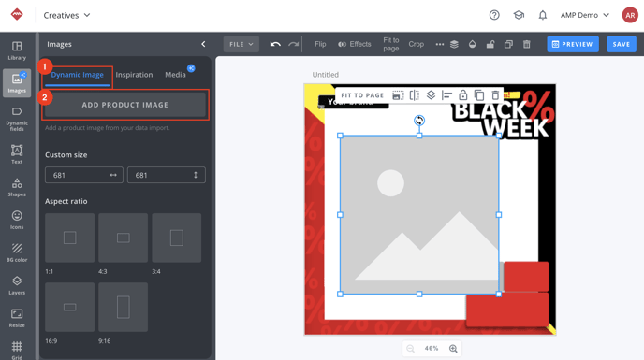Click the layers stack icon in top toolbar
This screenshot has height=360, width=644.
(x=454, y=44)
